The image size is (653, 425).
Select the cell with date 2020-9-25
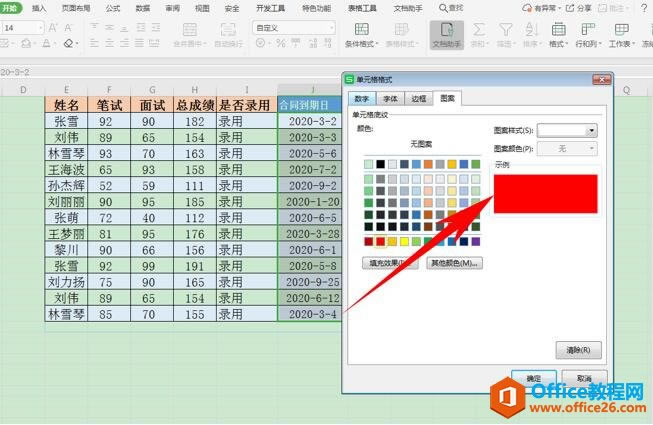pyautogui.click(x=310, y=282)
